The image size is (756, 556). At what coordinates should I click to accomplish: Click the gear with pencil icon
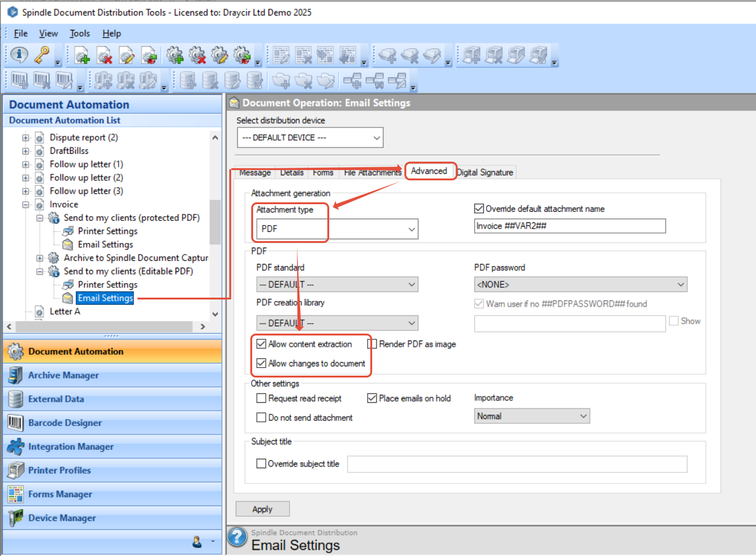219,55
